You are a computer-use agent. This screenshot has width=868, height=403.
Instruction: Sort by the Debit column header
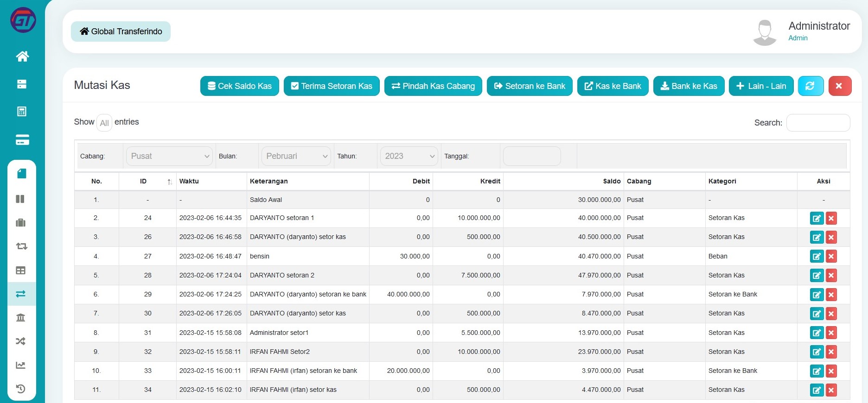coord(401,181)
